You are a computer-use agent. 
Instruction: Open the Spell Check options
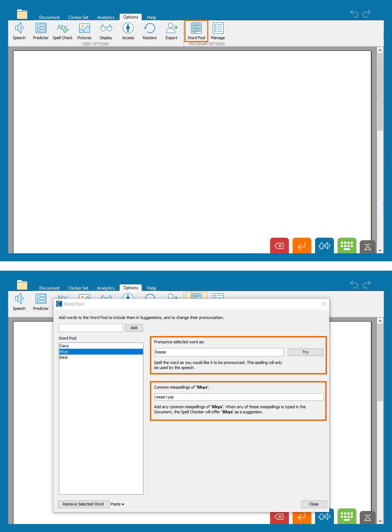click(x=62, y=31)
